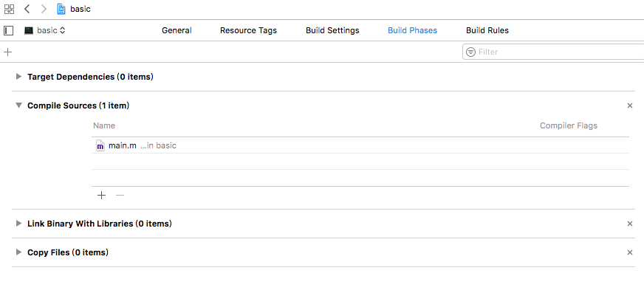The width and height of the screenshot is (644, 307).
Task: Add a source file with plus button
Action: (x=102, y=196)
